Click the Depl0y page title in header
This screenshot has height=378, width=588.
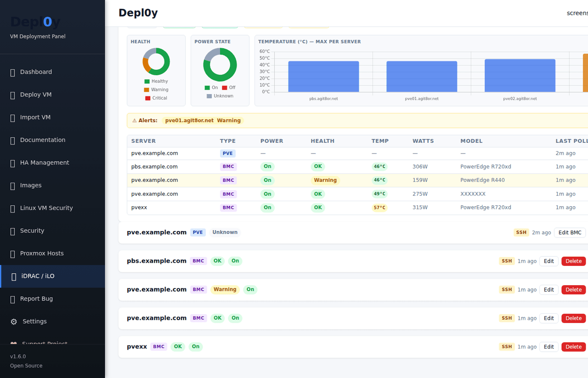click(138, 13)
